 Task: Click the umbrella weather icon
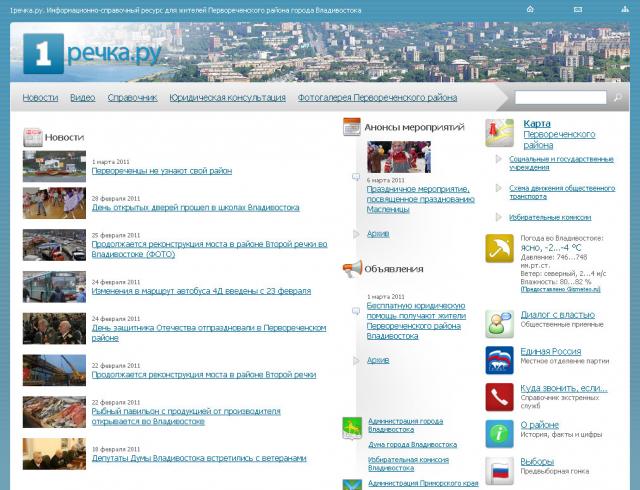(x=500, y=248)
